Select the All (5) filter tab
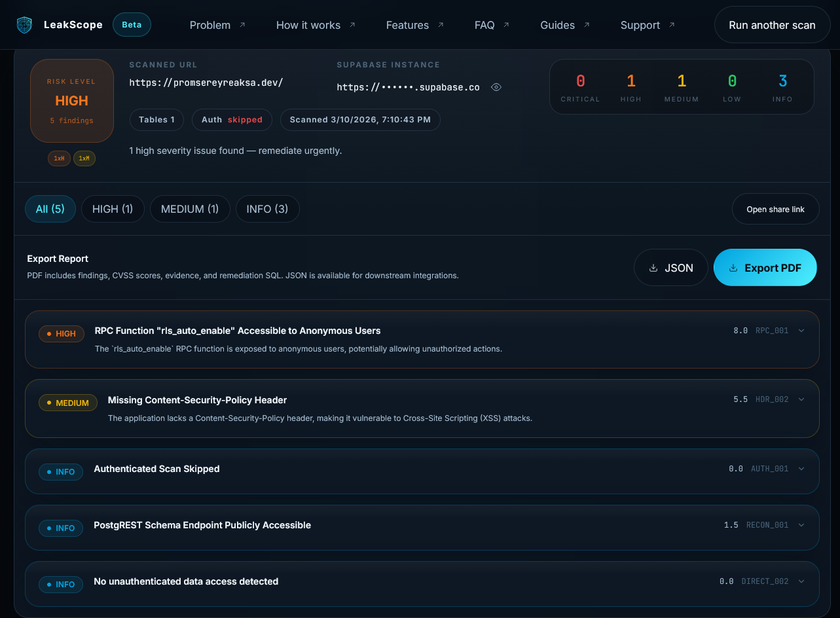Image resolution: width=840 pixels, height=618 pixels. click(x=50, y=209)
